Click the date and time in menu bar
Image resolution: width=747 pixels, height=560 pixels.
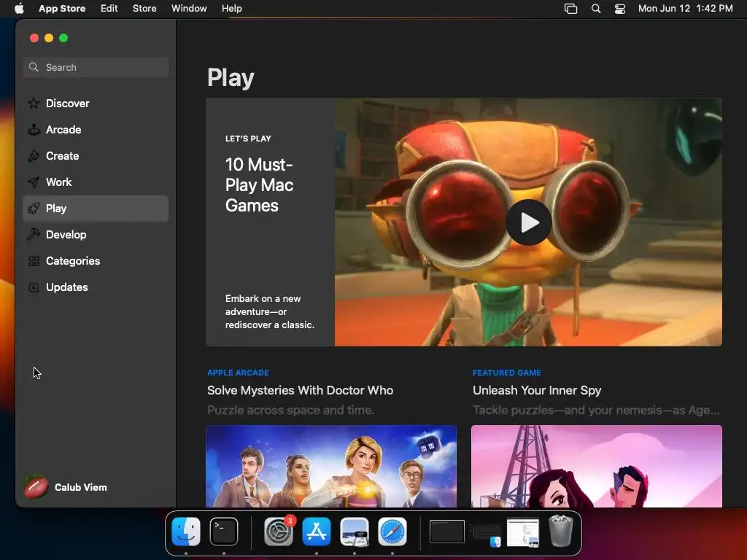point(685,9)
